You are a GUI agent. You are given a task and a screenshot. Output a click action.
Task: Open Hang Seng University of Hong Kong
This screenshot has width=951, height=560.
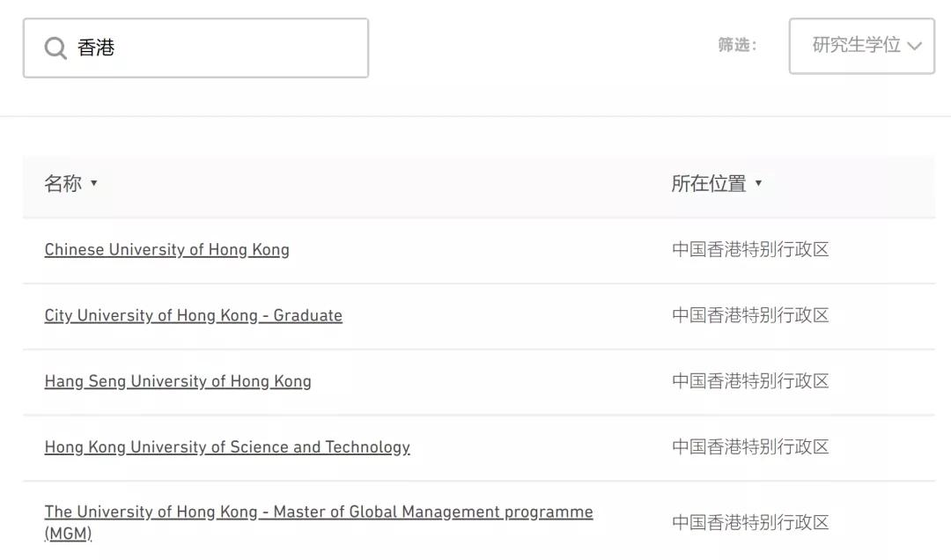coord(178,381)
